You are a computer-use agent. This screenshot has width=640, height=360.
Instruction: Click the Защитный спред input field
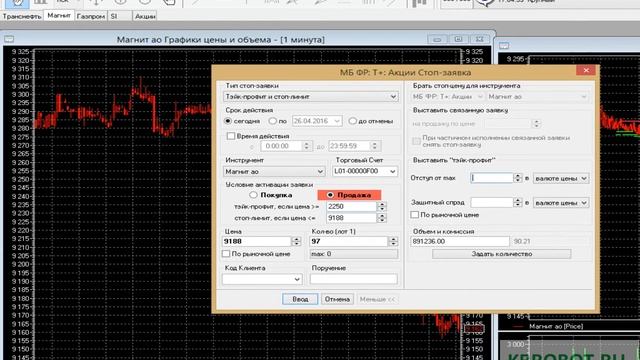[x=492, y=202]
